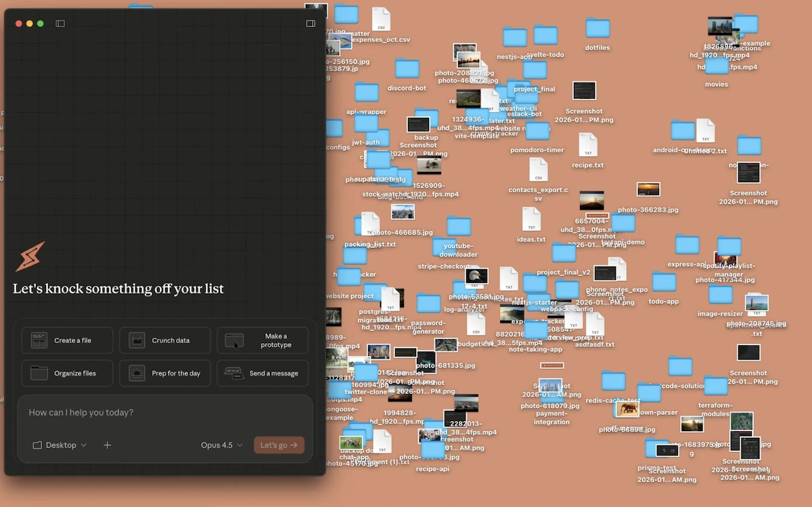Screen dimensions: 812x507
Task: Click the browser icon on Make a prototype
Action: [235, 340]
